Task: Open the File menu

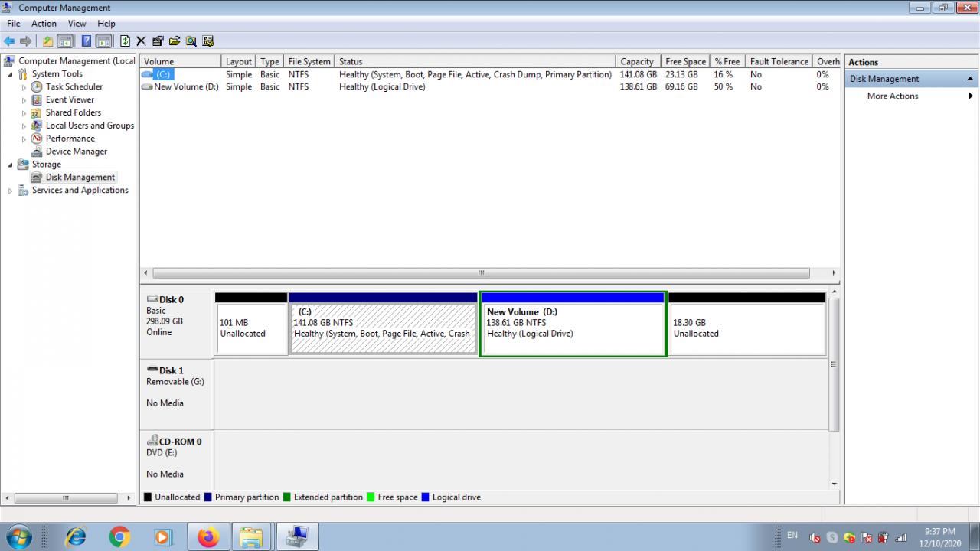Action: click(x=13, y=24)
